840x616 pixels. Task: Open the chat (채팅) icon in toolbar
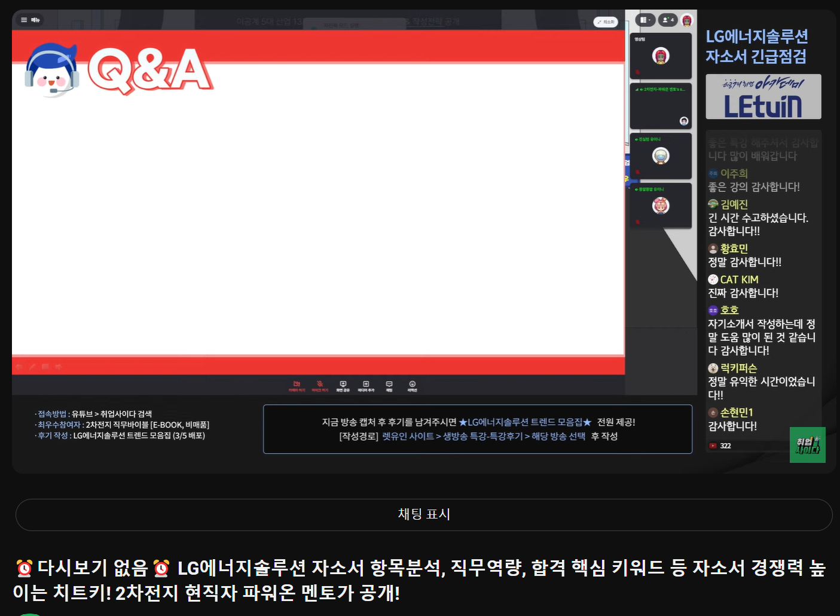(x=389, y=386)
